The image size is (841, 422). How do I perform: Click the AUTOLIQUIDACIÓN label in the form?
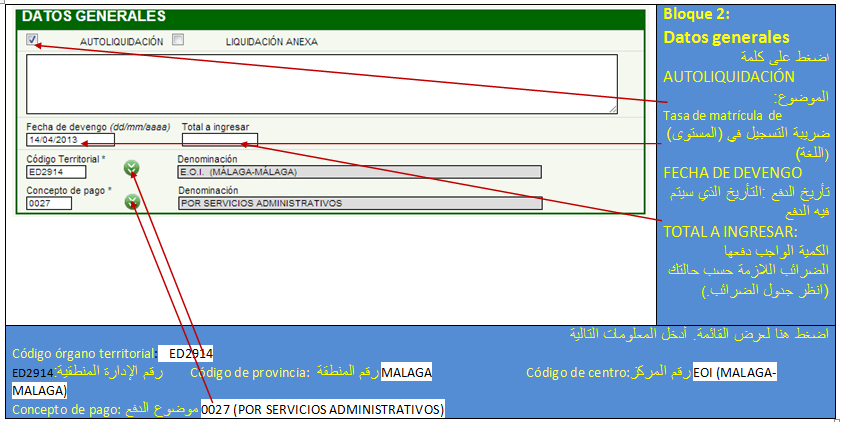tap(121, 42)
